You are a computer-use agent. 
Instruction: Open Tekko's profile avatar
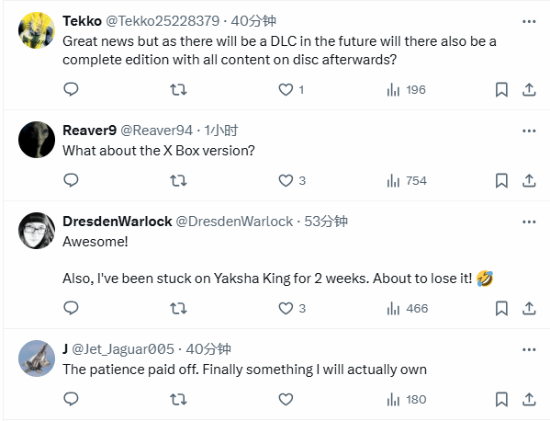pos(36,30)
